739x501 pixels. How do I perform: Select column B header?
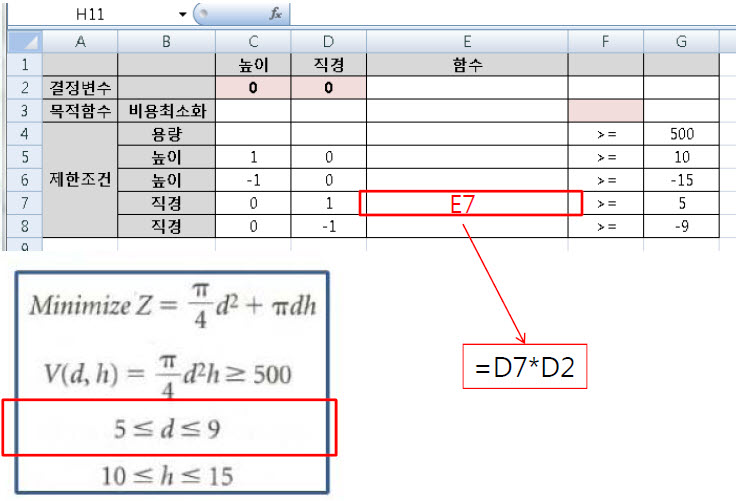coord(166,41)
